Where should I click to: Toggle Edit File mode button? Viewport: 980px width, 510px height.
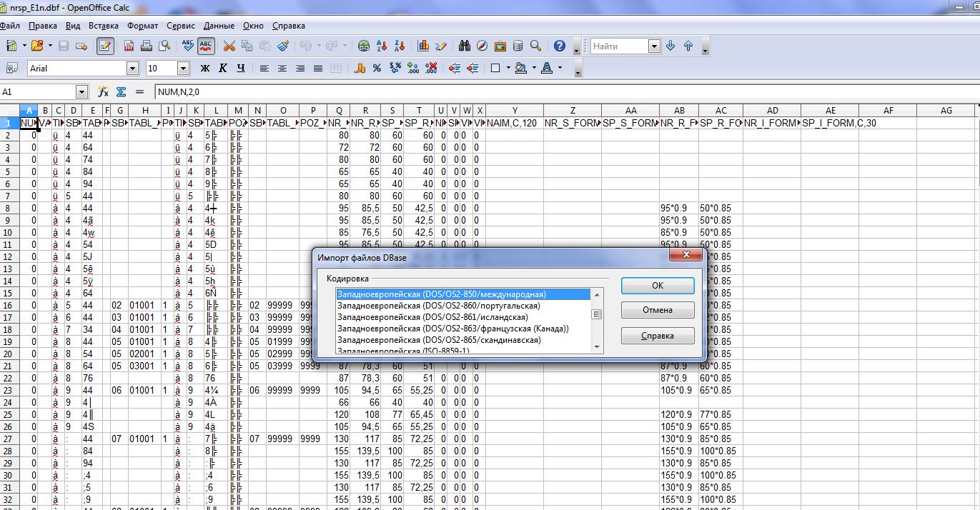[x=106, y=46]
